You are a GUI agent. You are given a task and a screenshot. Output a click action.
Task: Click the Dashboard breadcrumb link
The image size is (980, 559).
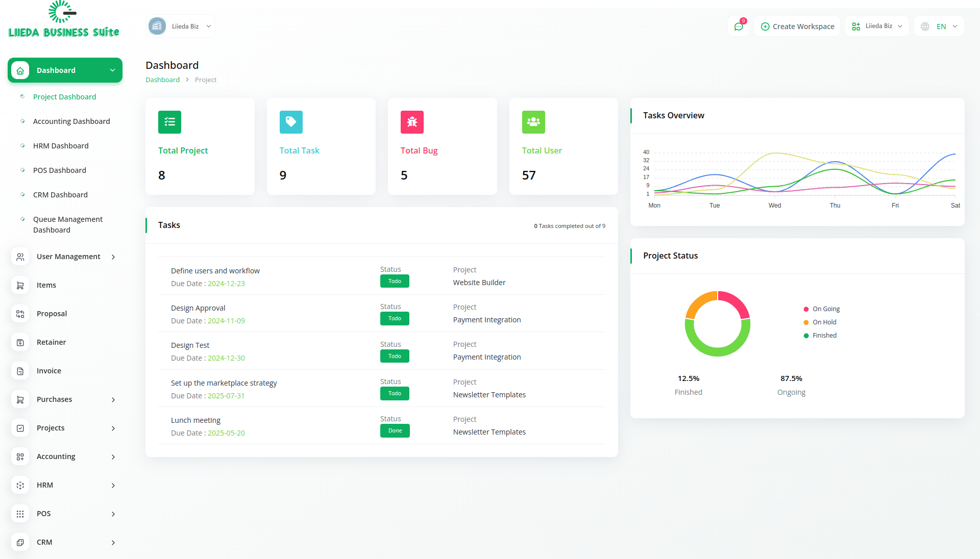point(162,80)
